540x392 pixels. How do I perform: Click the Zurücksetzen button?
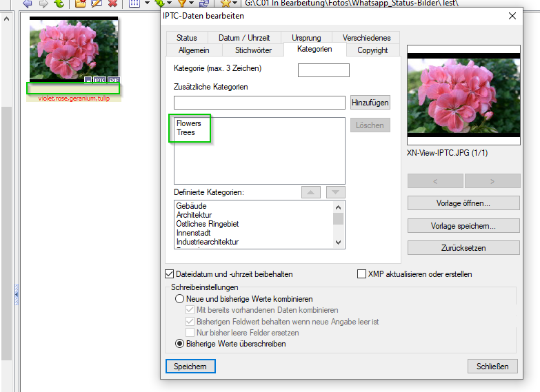click(463, 248)
